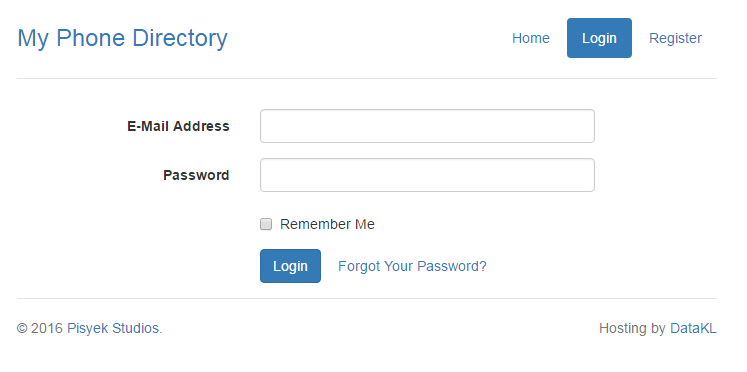Viewport: 747px width, 372px height.
Task: Select the highlighted Login tab in navbar
Action: click(599, 38)
